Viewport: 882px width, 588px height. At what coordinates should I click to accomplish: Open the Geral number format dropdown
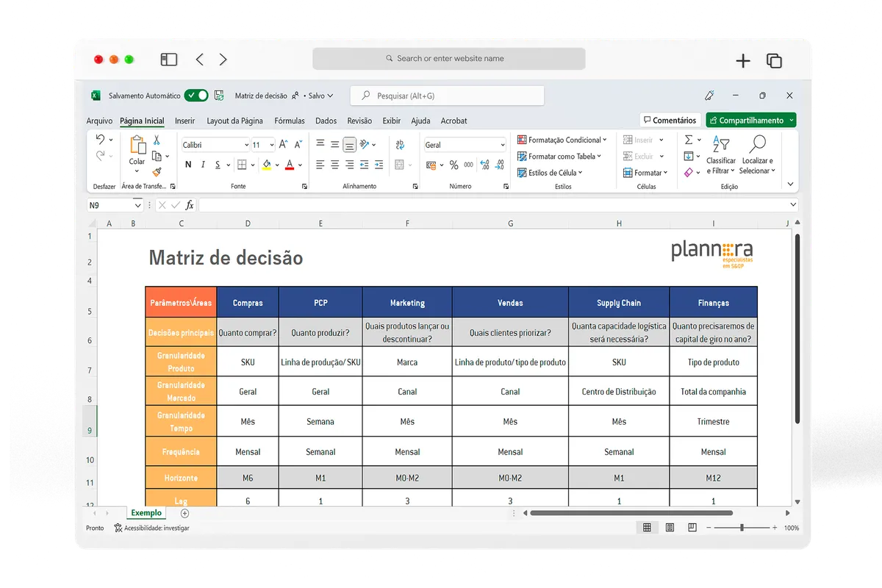click(x=503, y=145)
